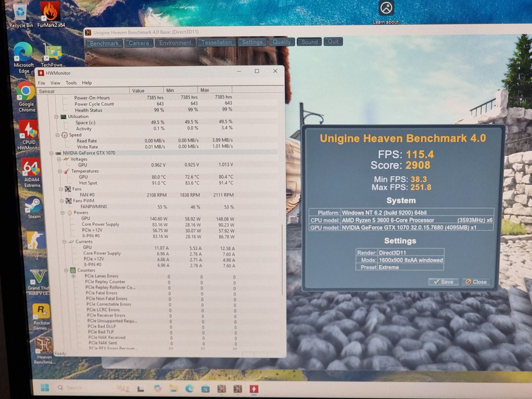Close the Heaven benchmark results dialog
Viewport: 532px width, 399px height.
click(476, 282)
